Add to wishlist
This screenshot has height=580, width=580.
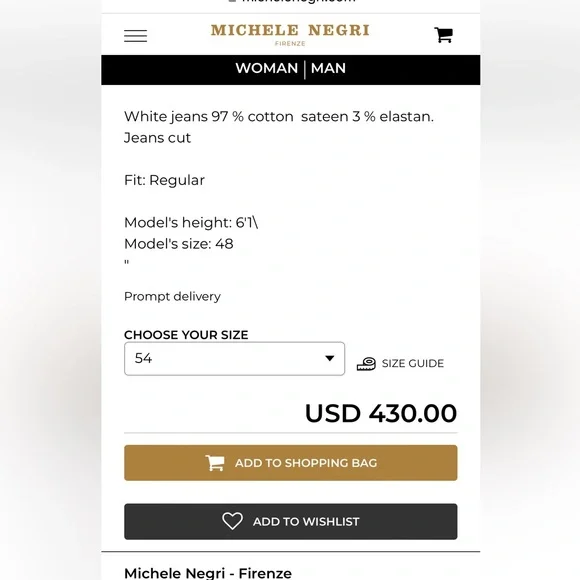(291, 521)
